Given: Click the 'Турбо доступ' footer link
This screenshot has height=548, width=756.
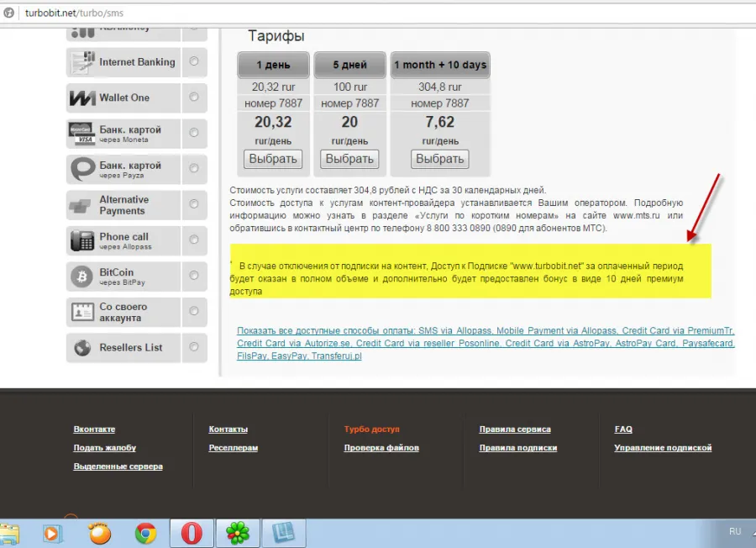Looking at the screenshot, I should pos(372,429).
